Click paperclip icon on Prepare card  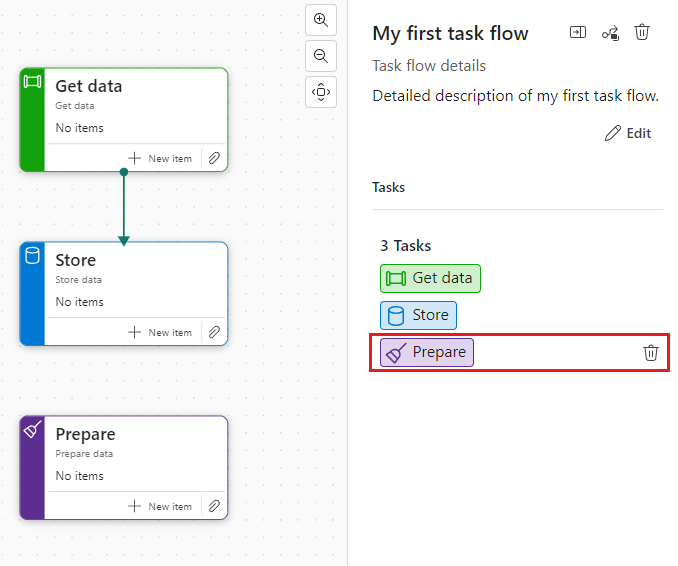coord(214,506)
